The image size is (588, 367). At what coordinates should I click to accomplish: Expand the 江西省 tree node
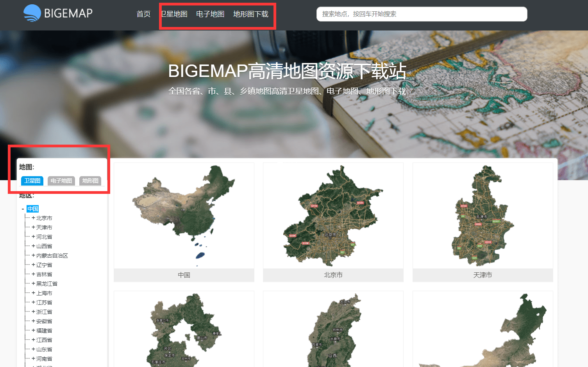[x=33, y=340]
